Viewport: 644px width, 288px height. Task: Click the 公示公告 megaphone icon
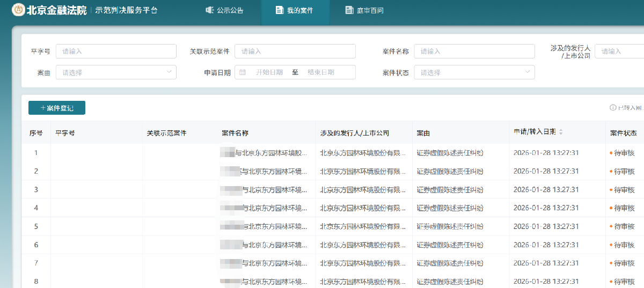pyautogui.click(x=210, y=10)
